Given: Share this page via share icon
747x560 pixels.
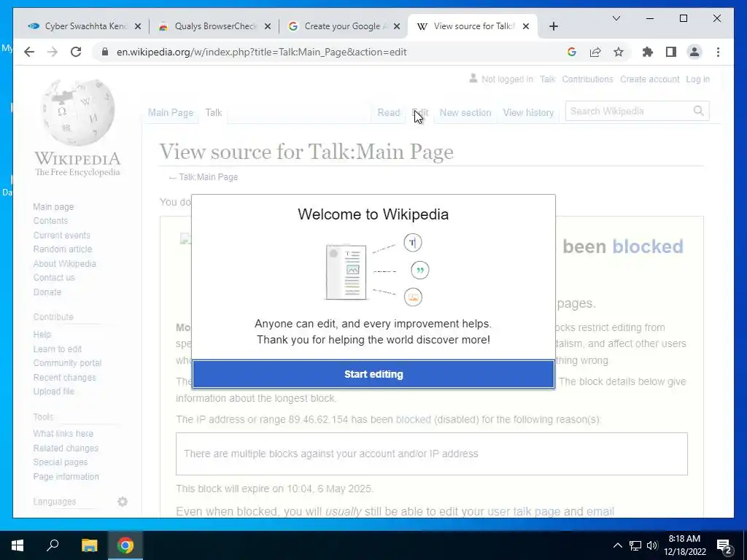Looking at the screenshot, I should click(595, 52).
